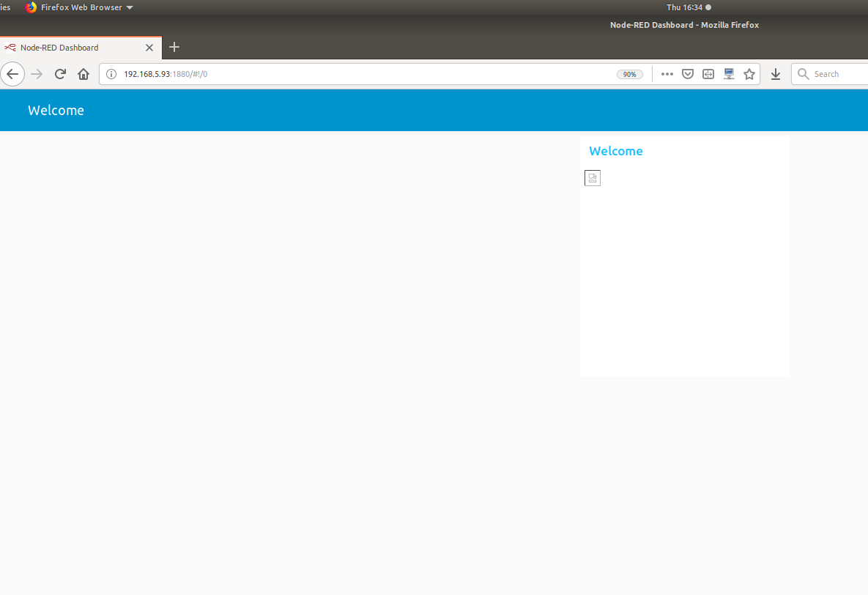868x595 pixels.
Task: View site information via the address bar icon
Action: coord(111,74)
